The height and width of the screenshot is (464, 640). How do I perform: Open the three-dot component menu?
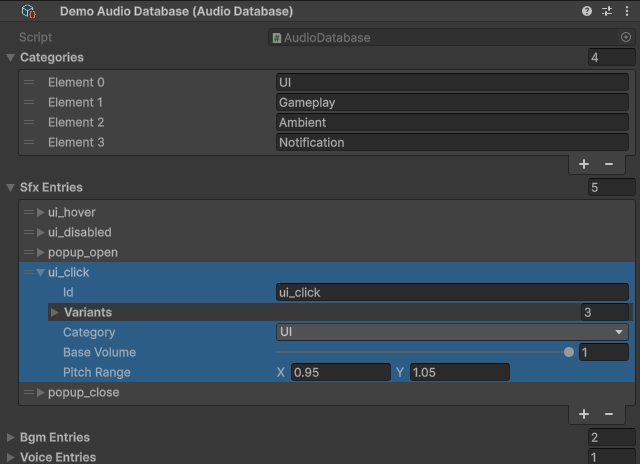click(627, 11)
